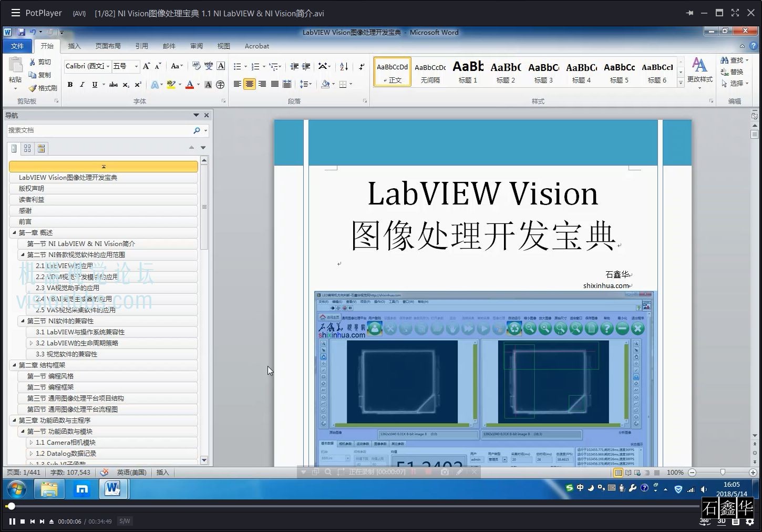Toggle italic formatting in Word ribbon
The image size is (762, 532).
(x=82, y=84)
